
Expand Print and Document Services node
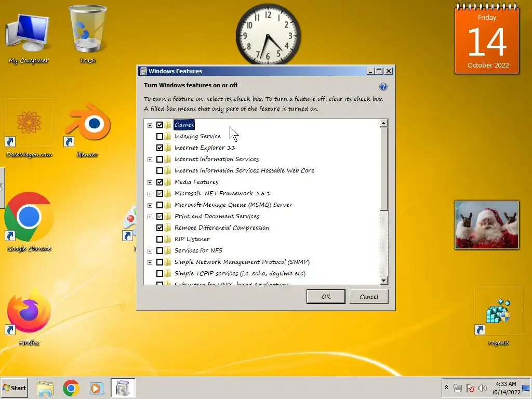click(150, 217)
